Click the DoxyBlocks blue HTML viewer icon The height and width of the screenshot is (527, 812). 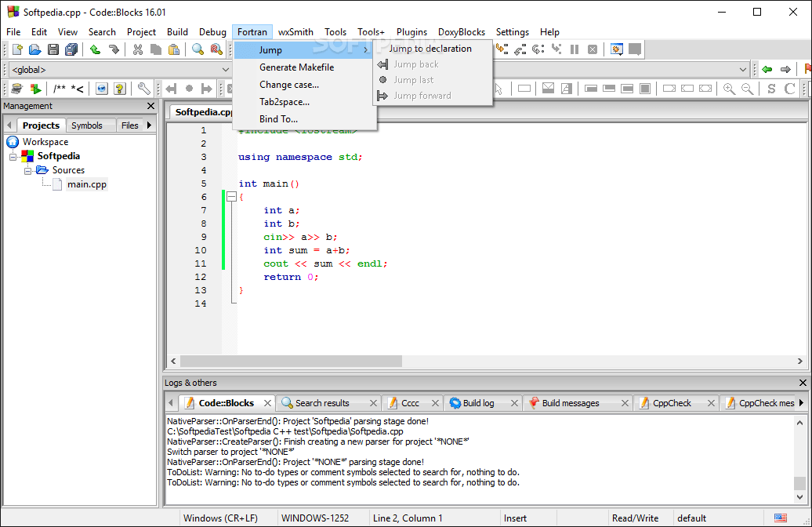click(x=102, y=89)
